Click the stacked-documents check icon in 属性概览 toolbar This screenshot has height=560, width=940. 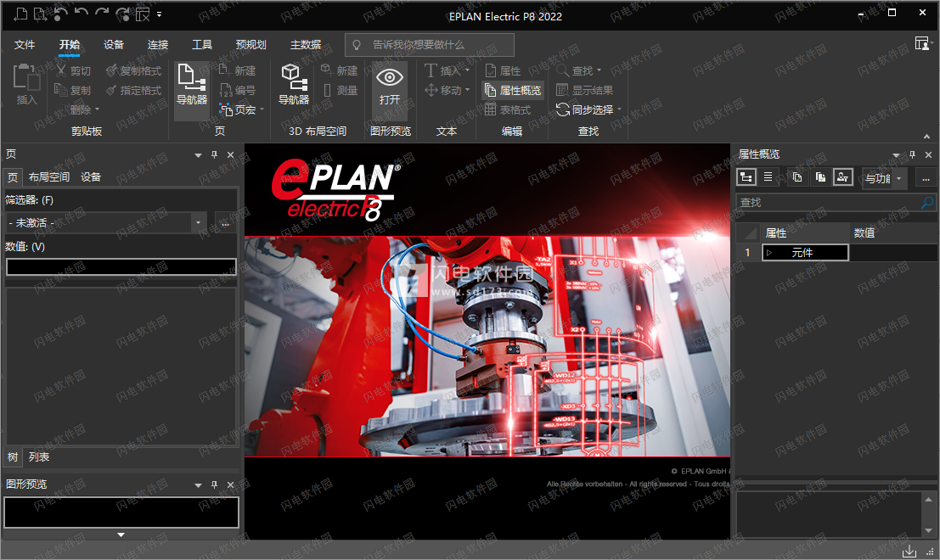pos(820,177)
